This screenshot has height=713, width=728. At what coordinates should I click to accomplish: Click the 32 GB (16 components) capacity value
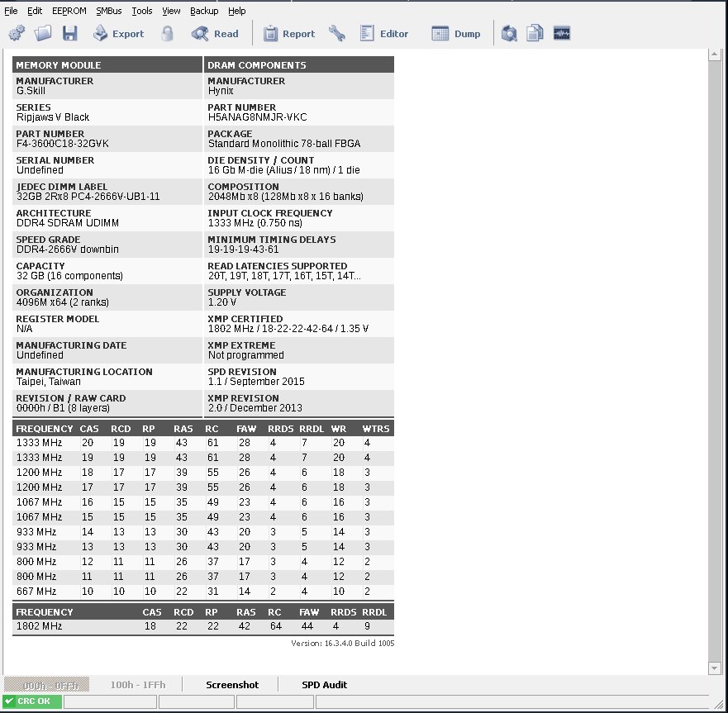click(69, 276)
